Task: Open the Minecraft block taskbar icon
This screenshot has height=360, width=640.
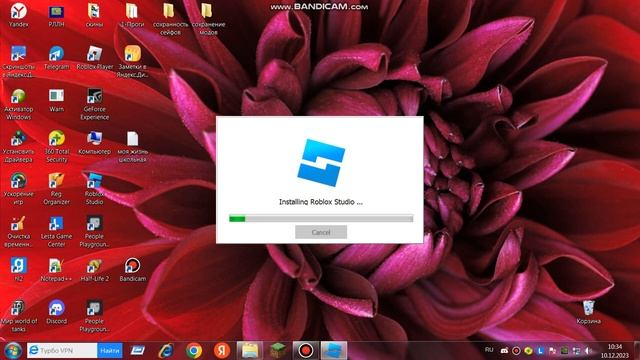Action: (x=278, y=351)
